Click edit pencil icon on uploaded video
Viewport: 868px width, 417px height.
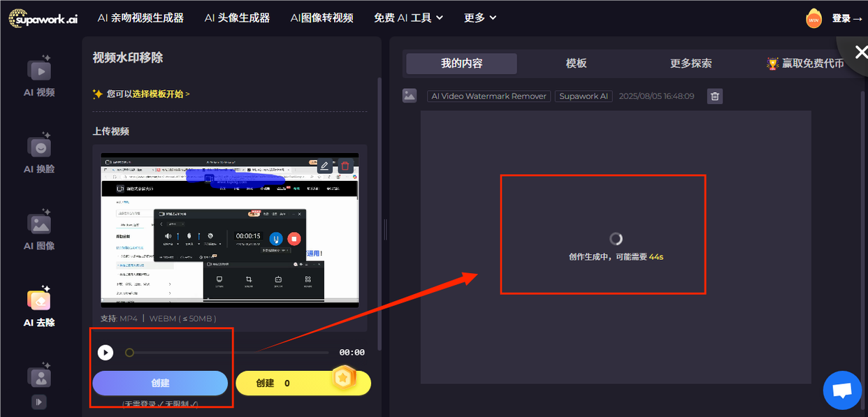324,166
